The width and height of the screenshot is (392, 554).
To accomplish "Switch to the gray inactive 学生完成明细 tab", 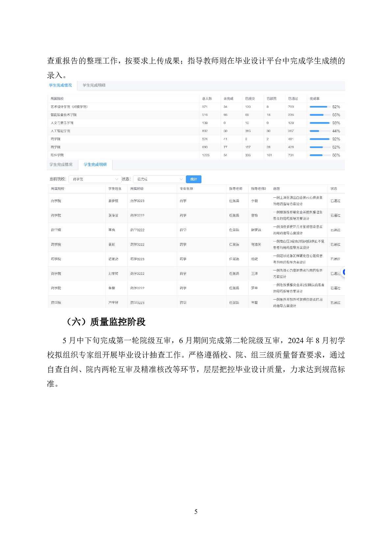I will pos(94,86).
